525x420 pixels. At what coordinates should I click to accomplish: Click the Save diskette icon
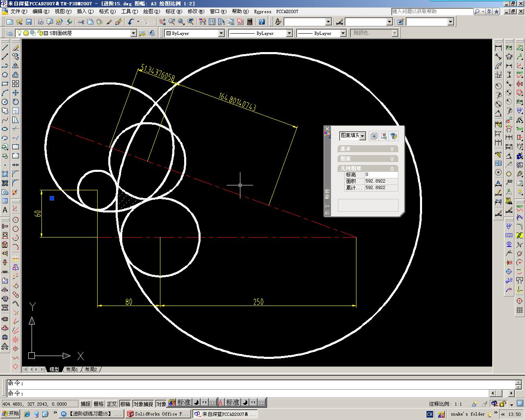tap(29, 22)
